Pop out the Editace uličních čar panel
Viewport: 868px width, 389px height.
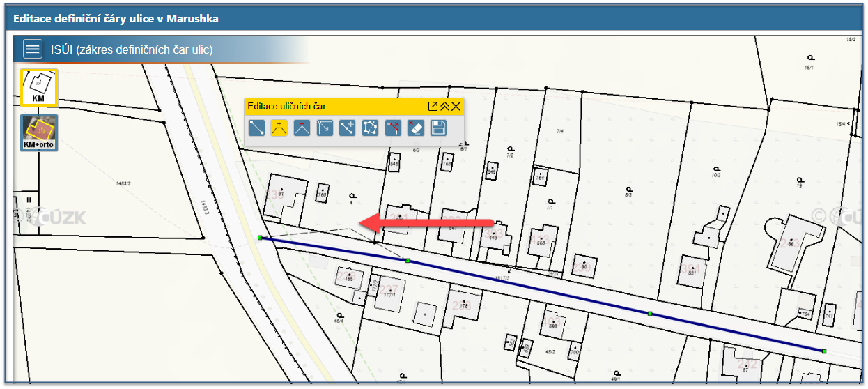(433, 107)
